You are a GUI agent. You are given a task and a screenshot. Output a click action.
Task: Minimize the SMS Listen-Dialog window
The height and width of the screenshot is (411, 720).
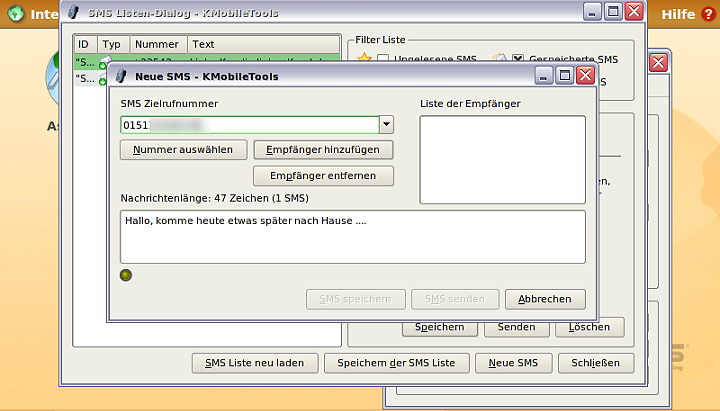click(592, 11)
